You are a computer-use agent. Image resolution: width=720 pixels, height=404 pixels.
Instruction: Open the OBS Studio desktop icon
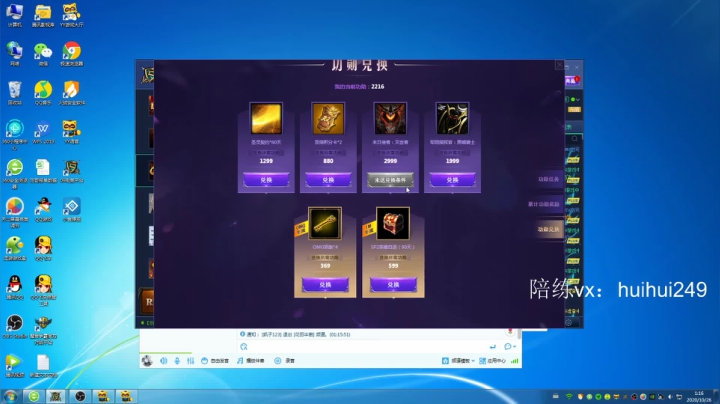(x=15, y=326)
